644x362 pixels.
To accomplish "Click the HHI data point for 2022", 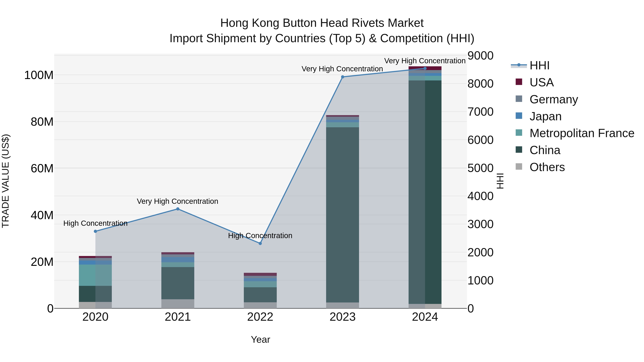I will click(260, 243).
